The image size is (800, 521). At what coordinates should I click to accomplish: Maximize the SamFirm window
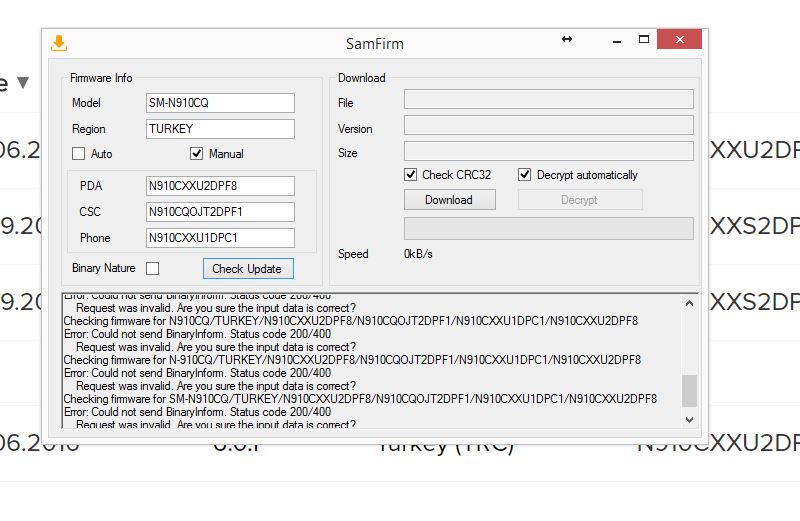(644, 39)
